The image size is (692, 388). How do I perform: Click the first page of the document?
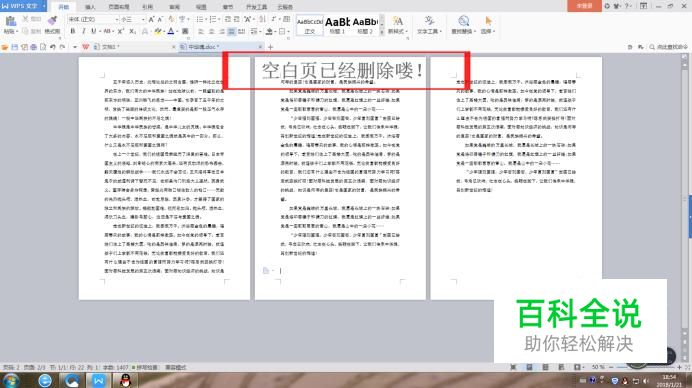tap(164, 178)
